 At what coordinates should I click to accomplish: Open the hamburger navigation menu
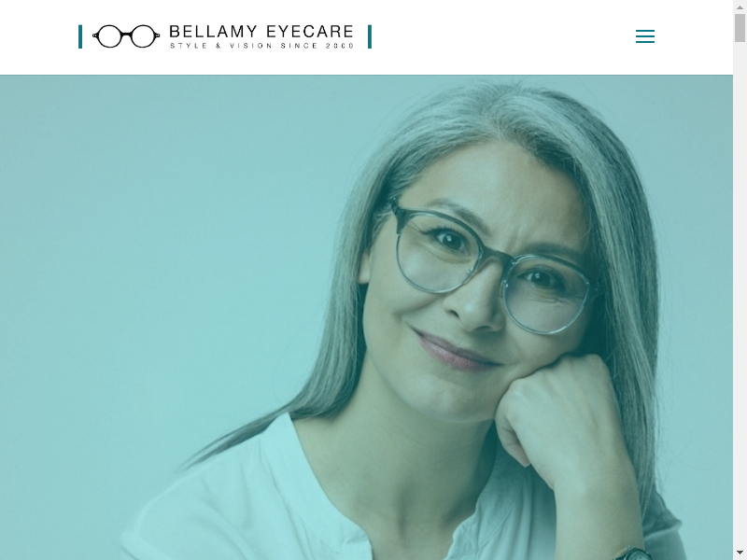645,36
